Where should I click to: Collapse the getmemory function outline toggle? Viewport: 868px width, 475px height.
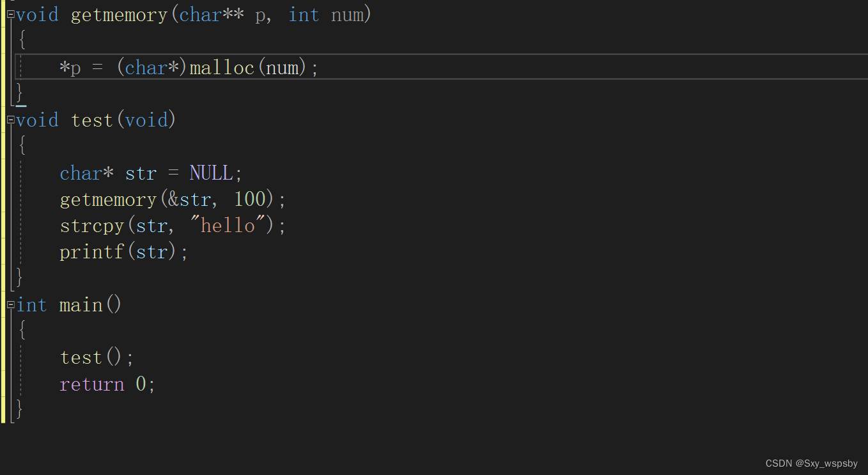pyautogui.click(x=10, y=15)
